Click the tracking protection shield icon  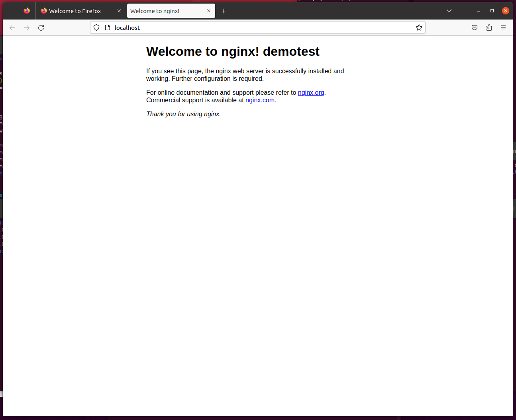tap(96, 27)
